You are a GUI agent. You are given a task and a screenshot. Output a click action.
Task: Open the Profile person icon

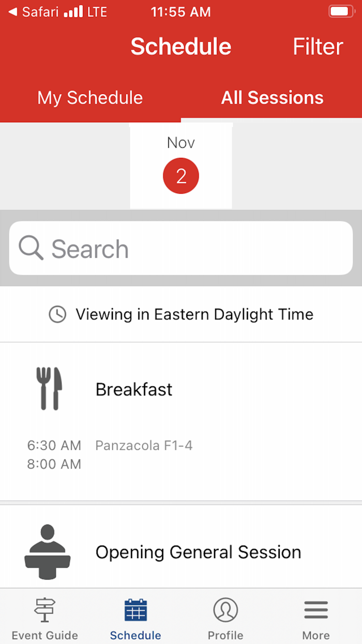click(x=225, y=611)
